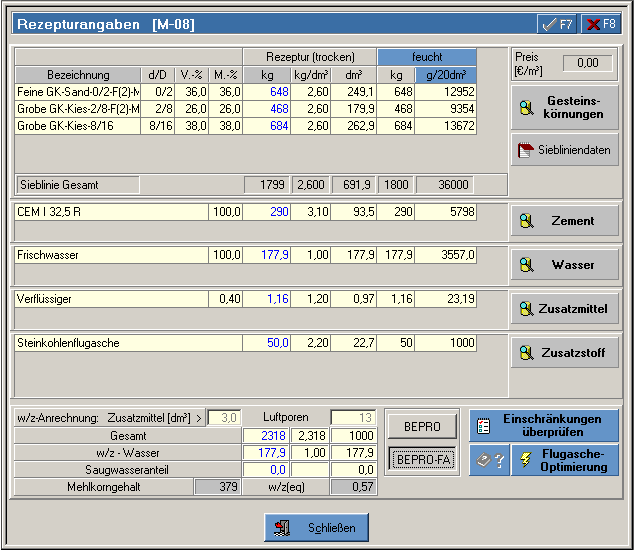Click the Preis value field
The width and height of the screenshot is (634, 550).
click(x=587, y=64)
